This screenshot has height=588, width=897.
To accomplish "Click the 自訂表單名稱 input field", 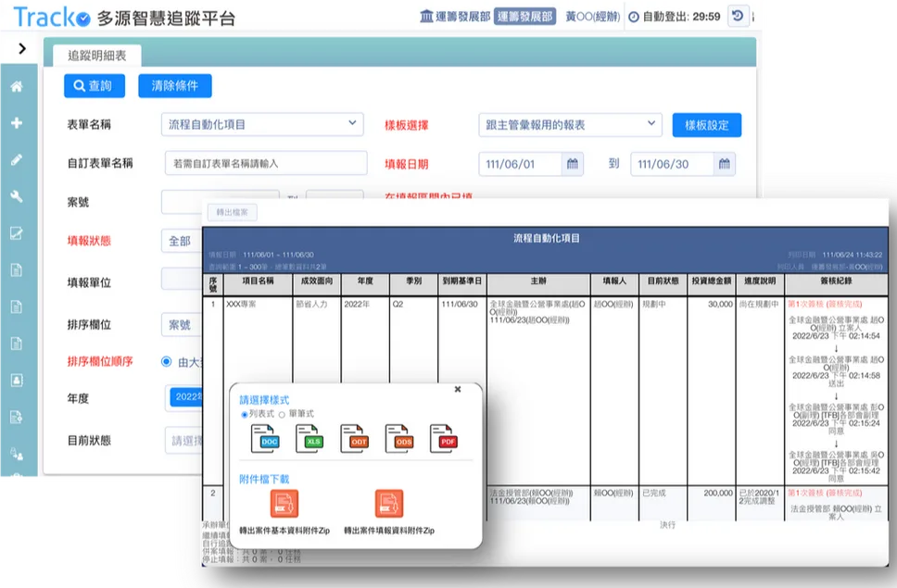I will point(266,163).
